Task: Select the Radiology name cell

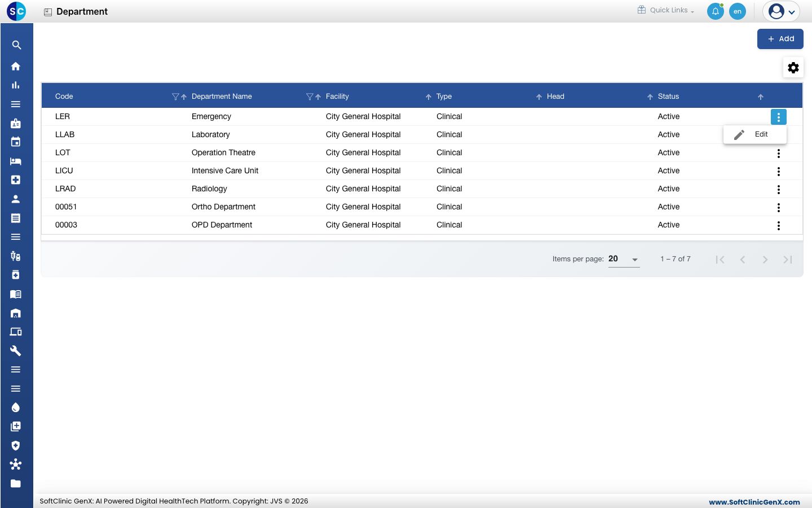Action: pos(209,189)
